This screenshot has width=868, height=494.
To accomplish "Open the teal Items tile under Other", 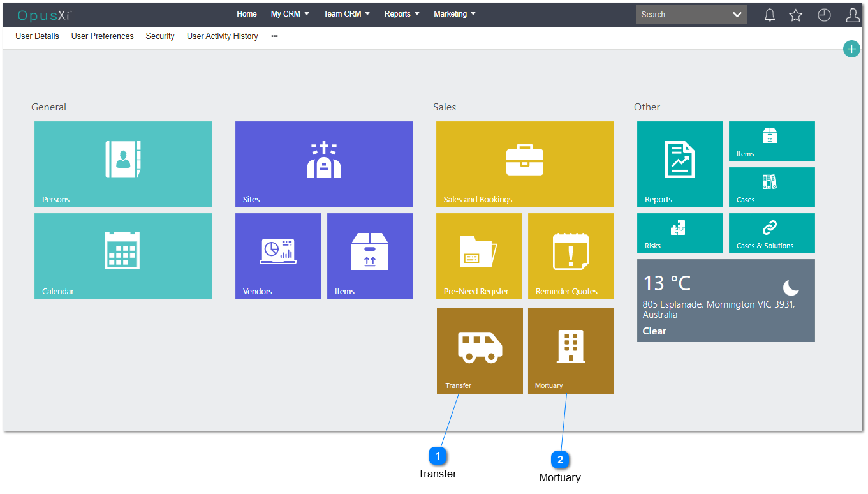I will pyautogui.click(x=772, y=141).
